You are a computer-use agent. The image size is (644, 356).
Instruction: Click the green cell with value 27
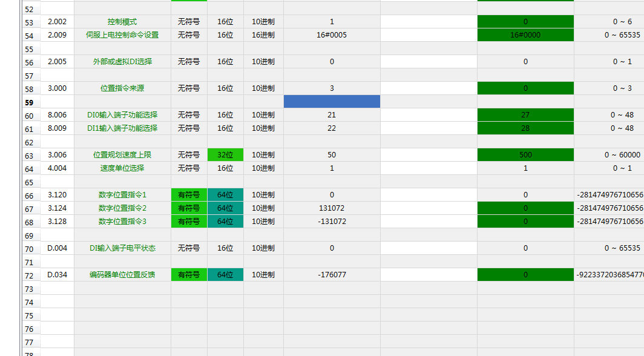point(525,115)
